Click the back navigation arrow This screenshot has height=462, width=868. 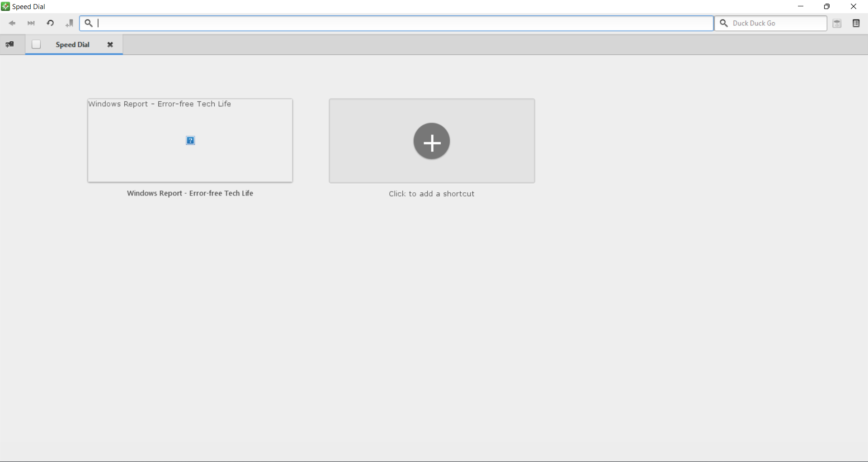point(12,23)
